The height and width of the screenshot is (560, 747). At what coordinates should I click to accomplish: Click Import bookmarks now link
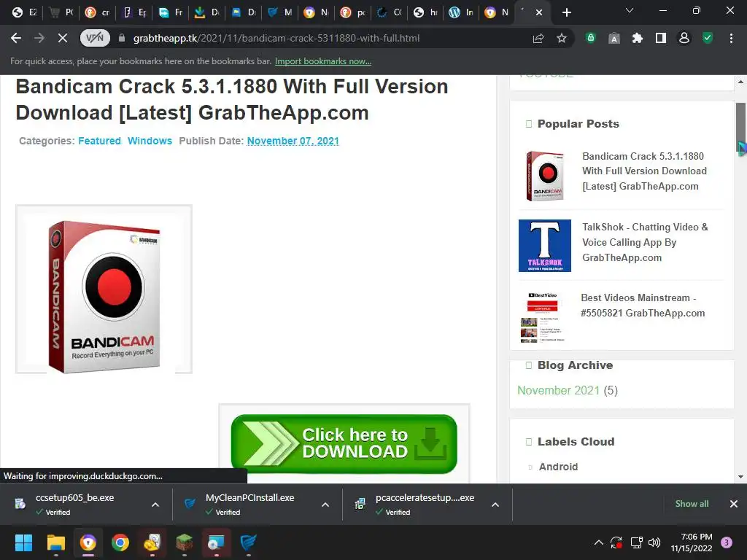click(x=323, y=61)
